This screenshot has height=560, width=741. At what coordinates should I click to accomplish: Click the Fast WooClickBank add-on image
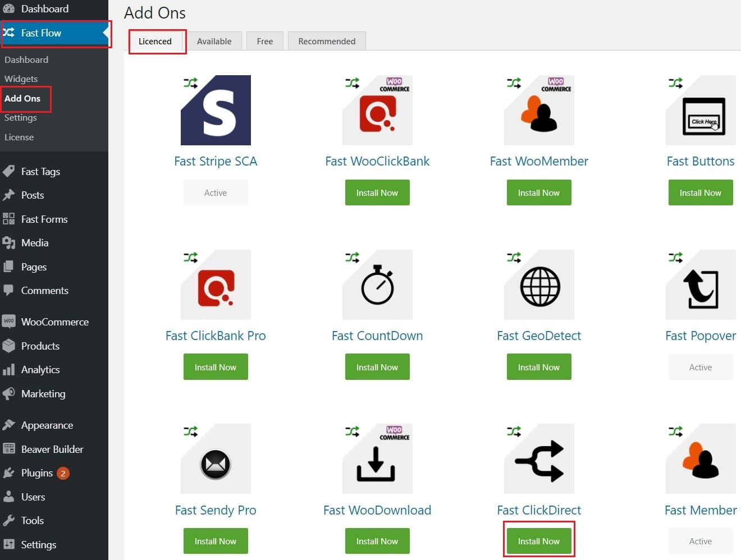point(377,110)
